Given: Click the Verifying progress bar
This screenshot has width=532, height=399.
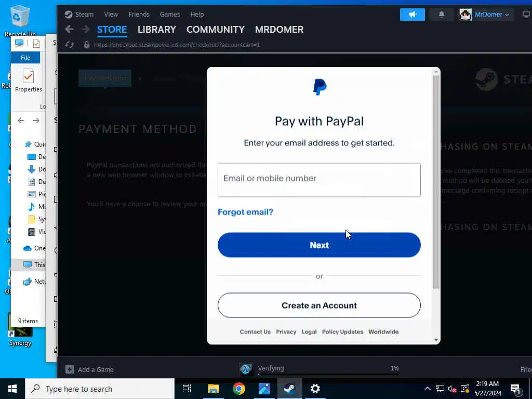Looking at the screenshot, I should pyautogui.click(x=328, y=375).
